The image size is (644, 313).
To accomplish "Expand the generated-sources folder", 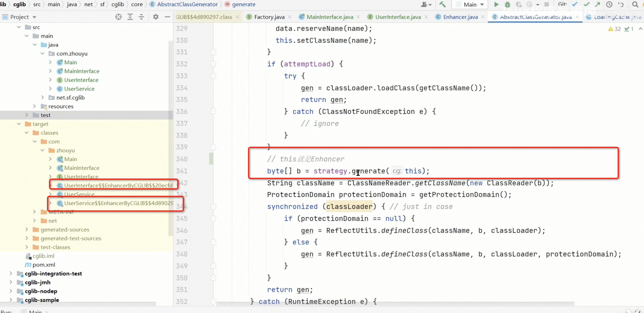I will (27, 229).
